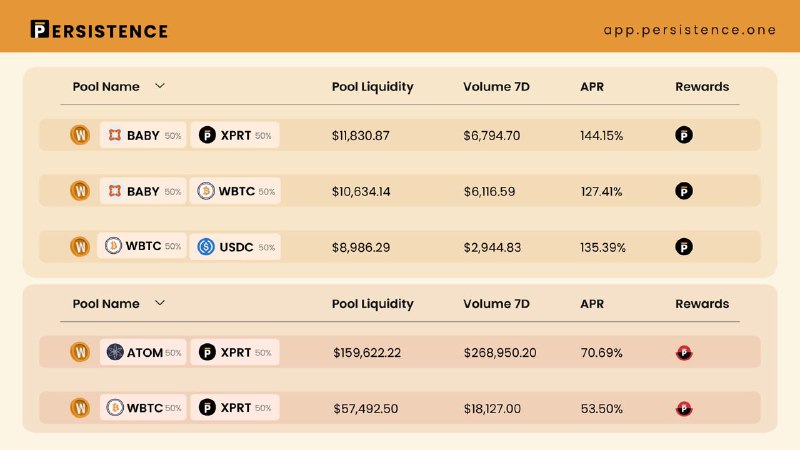The width and height of the screenshot is (800, 450).
Task: Click the XPRT reward icon in BABY/WBTC row
Action: coord(684,191)
